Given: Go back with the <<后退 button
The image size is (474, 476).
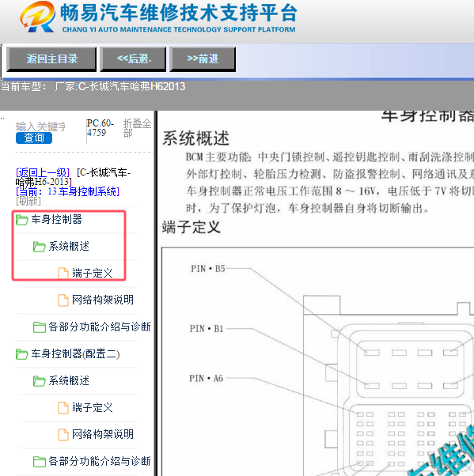Looking at the screenshot, I should pyautogui.click(x=133, y=59).
